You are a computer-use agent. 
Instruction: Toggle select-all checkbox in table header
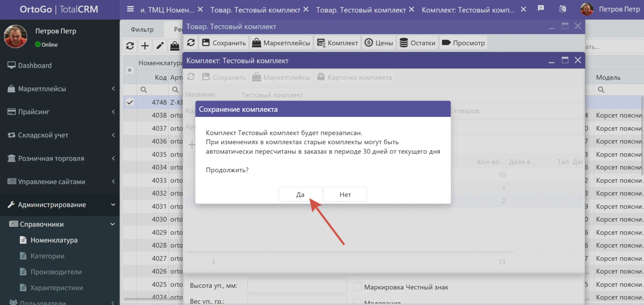point(130,70)
